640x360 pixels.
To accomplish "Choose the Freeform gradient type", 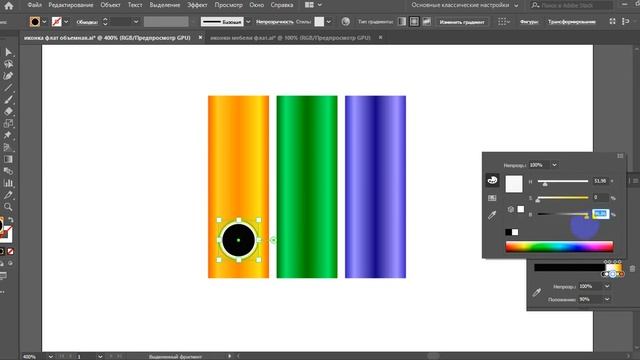I will pyautogui.click(x=427, y=22).
